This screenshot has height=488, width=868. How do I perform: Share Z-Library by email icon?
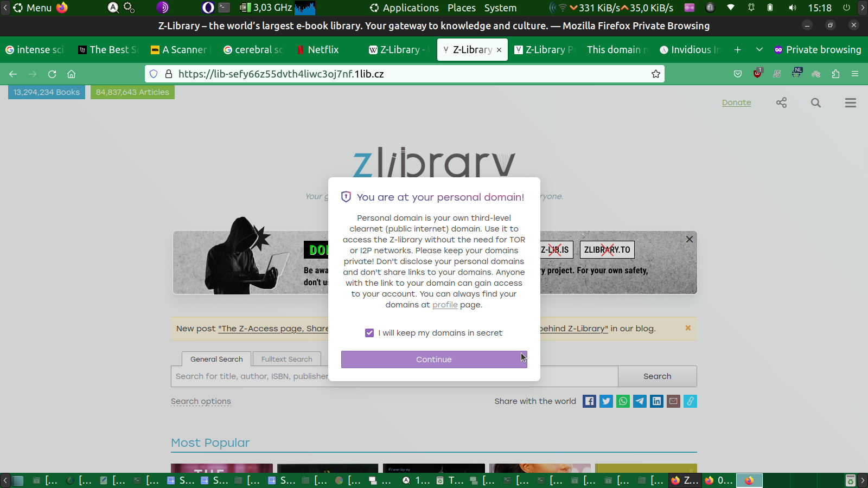(673, 401)
